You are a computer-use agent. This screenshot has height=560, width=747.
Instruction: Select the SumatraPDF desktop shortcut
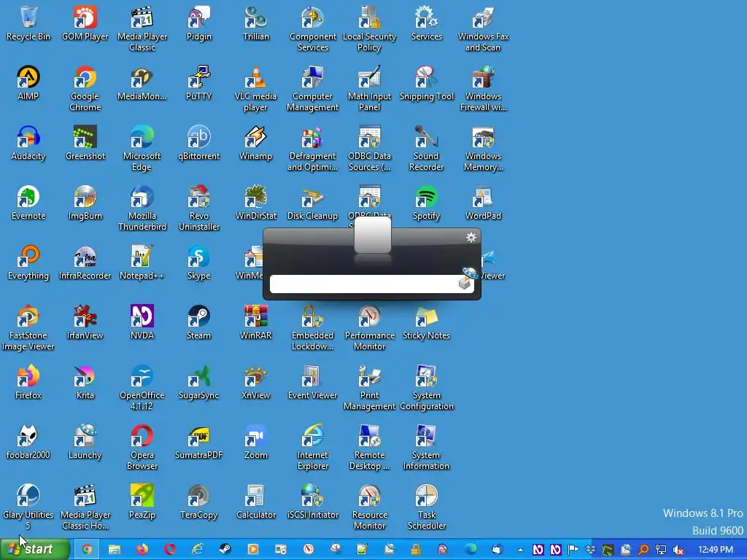(x=198, y=443)
